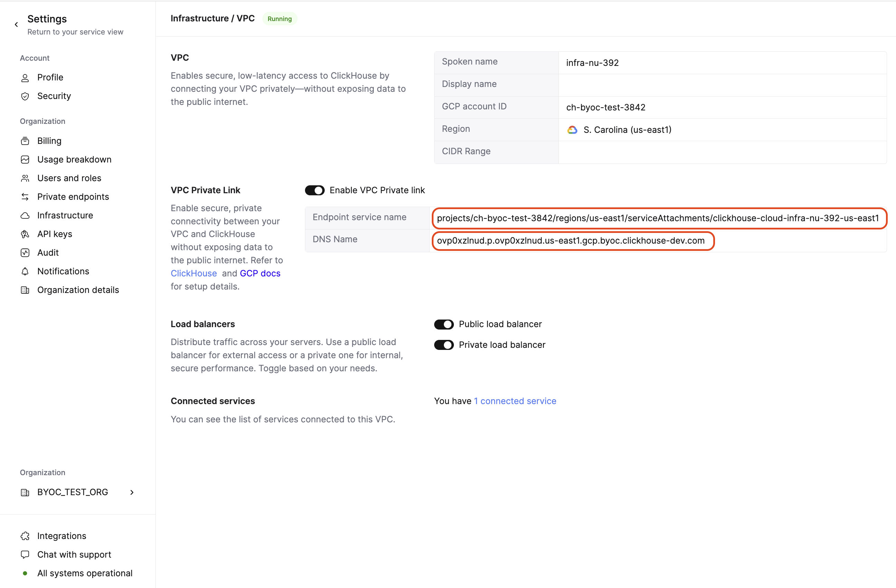The width and height of the screenshot is (896, 588).
Task: Click the Usage breakdown chart icon
Action: 25,159
